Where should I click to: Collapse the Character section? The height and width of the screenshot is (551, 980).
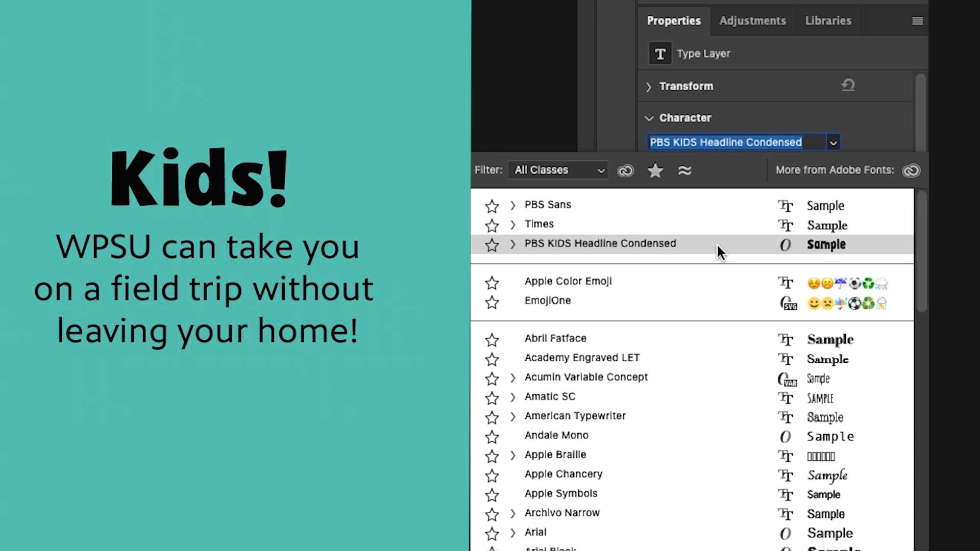pos(649,118)
